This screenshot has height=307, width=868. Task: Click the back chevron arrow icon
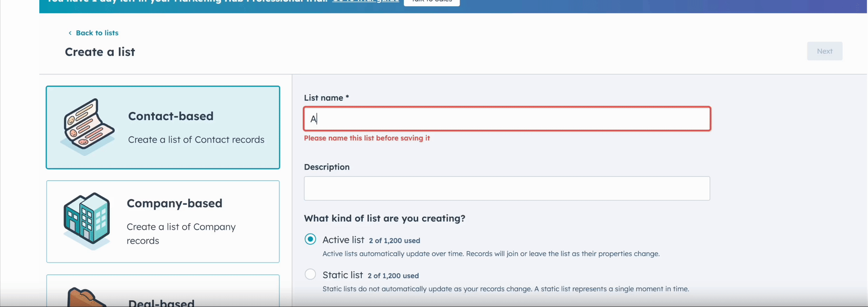(70, 33)
